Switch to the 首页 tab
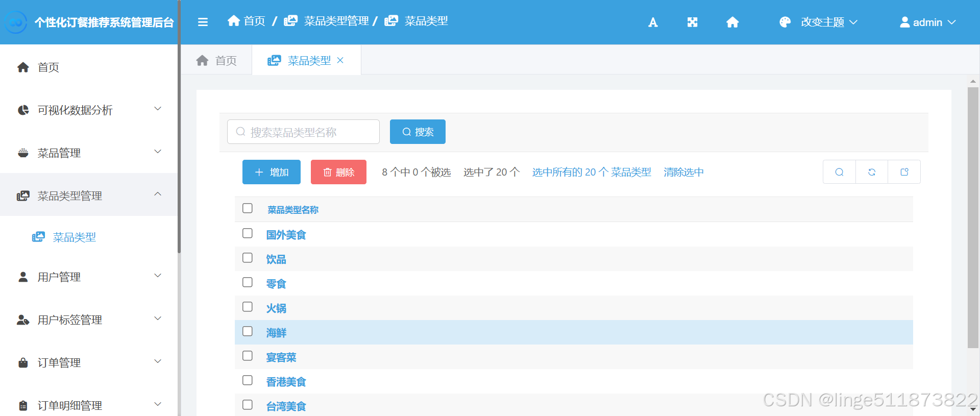Image resolution: width=980 pixels, height=416 pixels. pyautogui.click(x=216, y=60)
